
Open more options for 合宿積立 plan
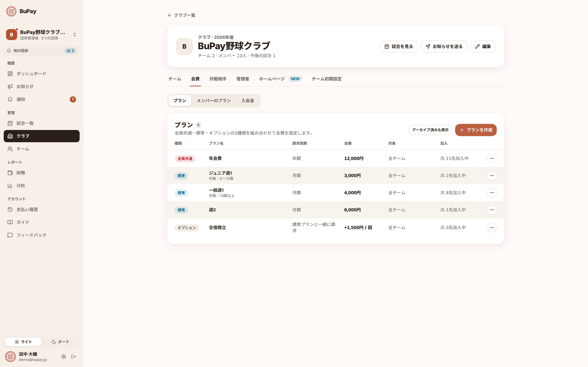492,227
